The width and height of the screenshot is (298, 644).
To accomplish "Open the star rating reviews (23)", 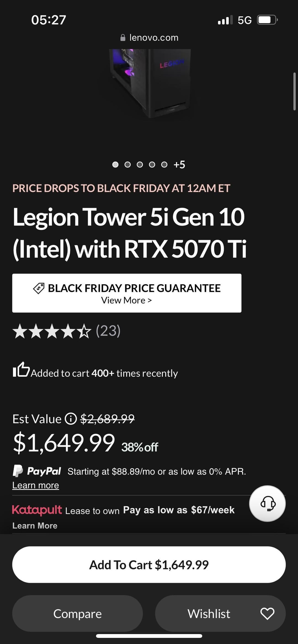I will [x=66, y=331].
